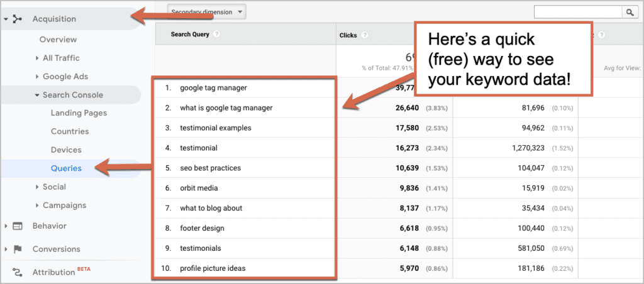Sort by the Search Query column header
This screenshot has height=284, width=644.
190,35
